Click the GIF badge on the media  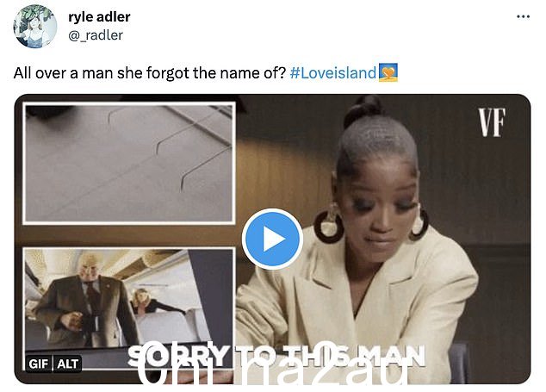point(38,364)
